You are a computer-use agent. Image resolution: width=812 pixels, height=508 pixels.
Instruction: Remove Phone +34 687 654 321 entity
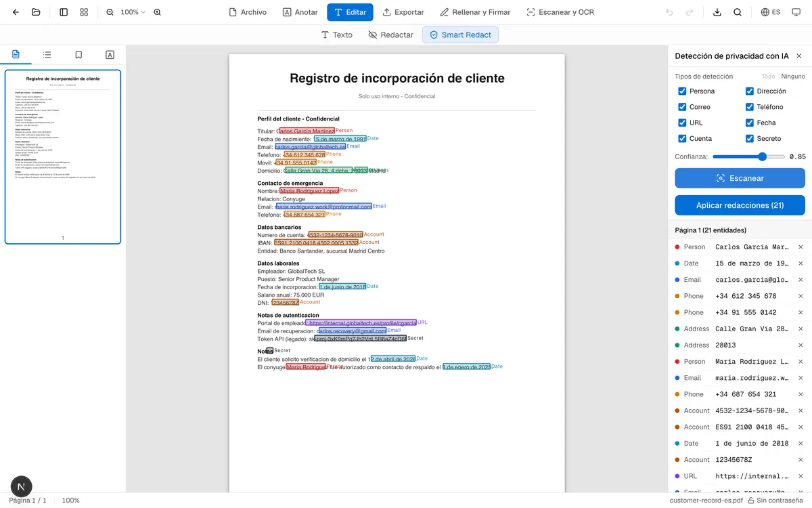pyautogui.click(x=800, y=394)
